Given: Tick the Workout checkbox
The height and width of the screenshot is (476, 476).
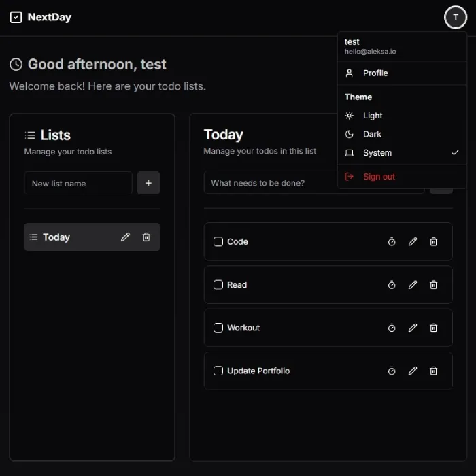Looking at the screenshot, I should (218, 328).
